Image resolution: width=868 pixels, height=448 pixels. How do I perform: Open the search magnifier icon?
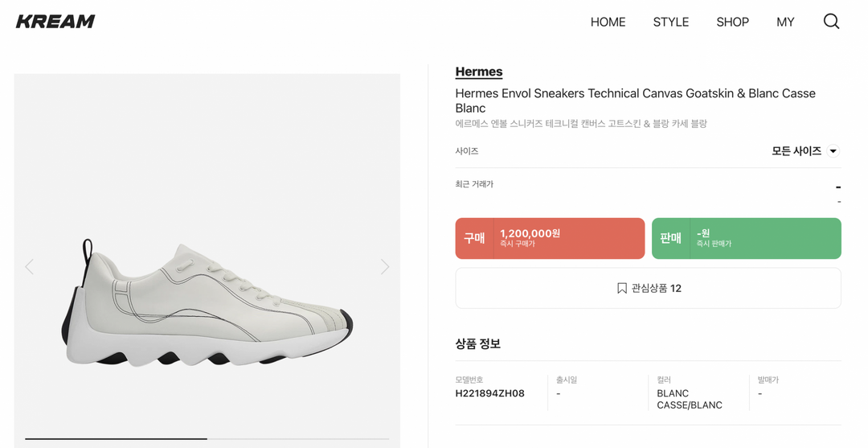831,22
